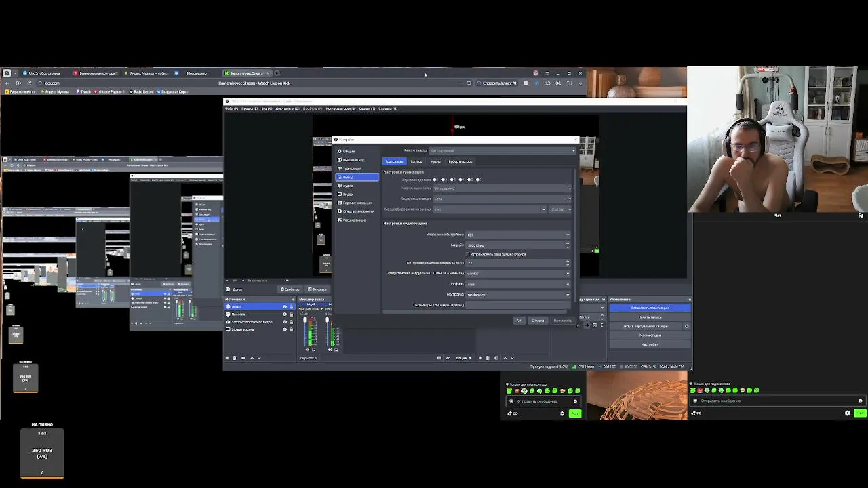Click OK in the settings dialog
Screen dimensions: 868x488
(x=519, y=321)
